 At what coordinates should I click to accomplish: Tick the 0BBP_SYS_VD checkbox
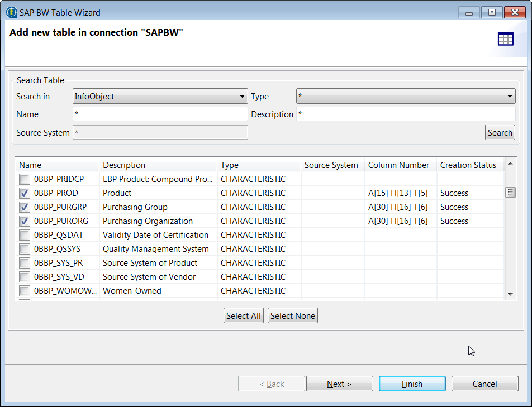coord(25,277)
